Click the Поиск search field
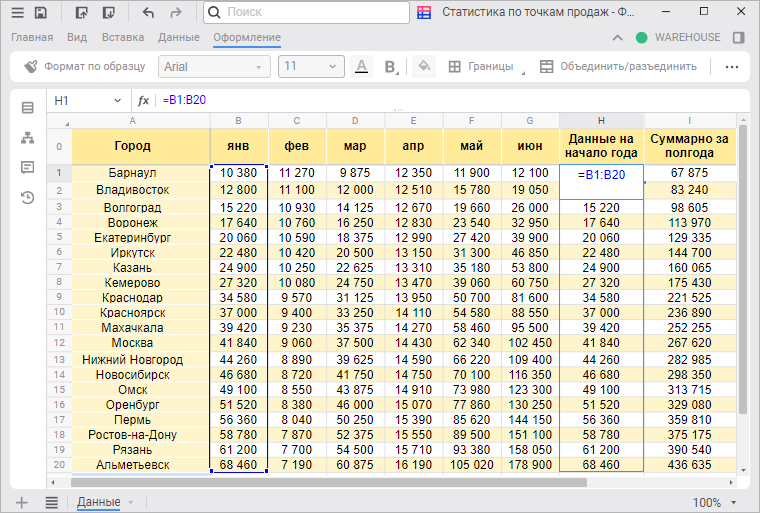The image size is (760, 513). pyautogui.click(x=306, y=12)
